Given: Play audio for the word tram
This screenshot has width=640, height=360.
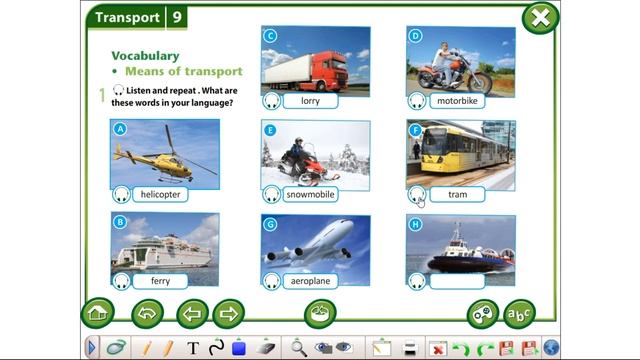Looking at the screenshot, I should click(x=417, y=195).
